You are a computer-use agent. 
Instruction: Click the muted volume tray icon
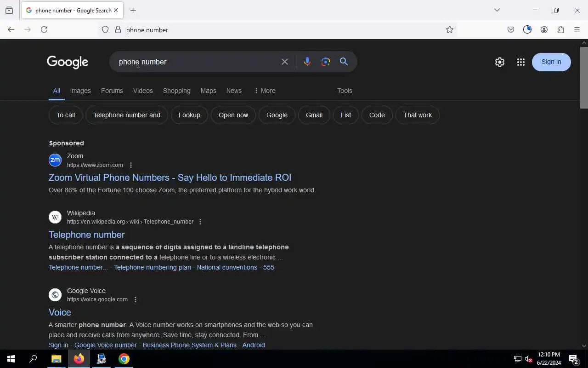click(x=529, y=359)
